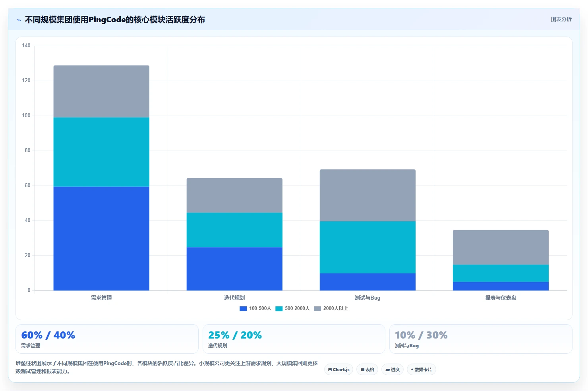The width and height of the screenshot is (588, 391).
Task: Click the description paragraph starting 堆叠柱状图展示了
Action: coord(167,367)
